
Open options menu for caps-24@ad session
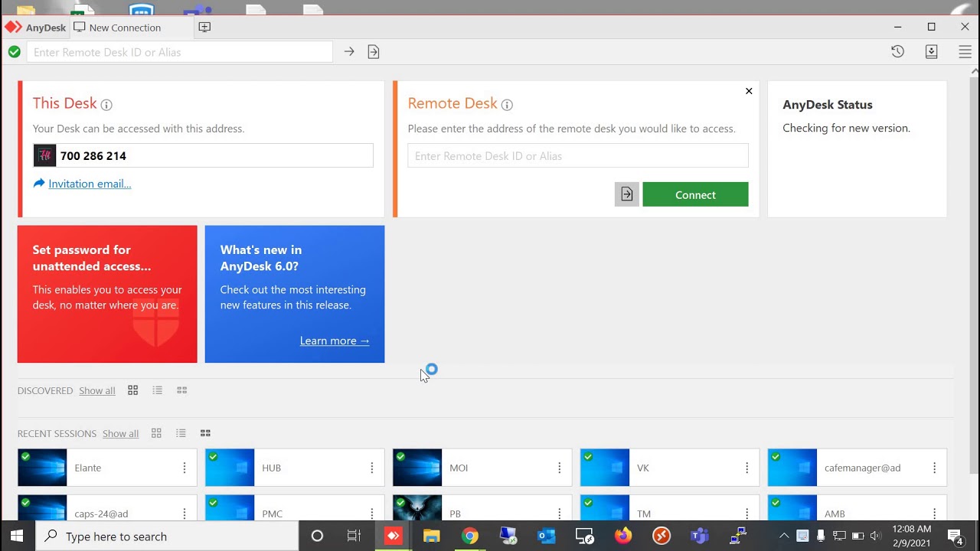pos(185,514)
